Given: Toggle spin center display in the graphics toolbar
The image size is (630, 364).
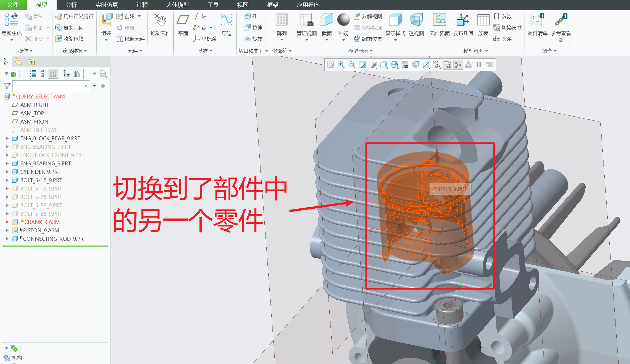Looking at the screenshot, I should click(458, 65).
